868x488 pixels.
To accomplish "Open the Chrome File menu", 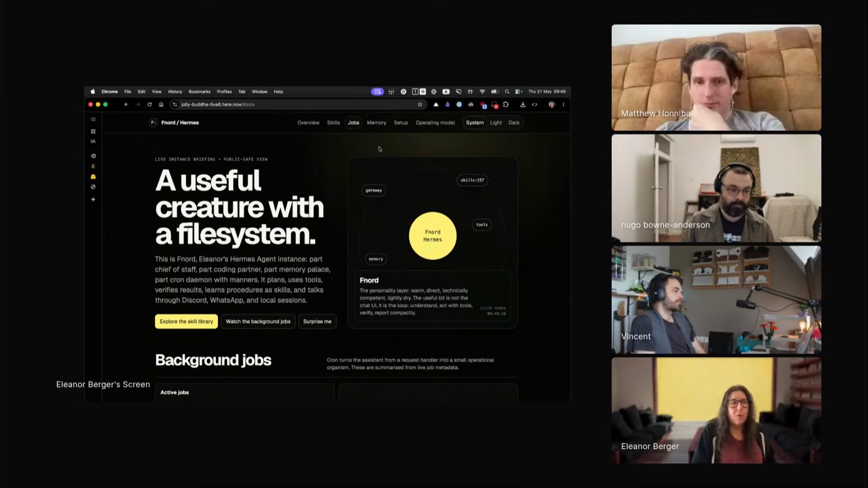I will 128,92.
